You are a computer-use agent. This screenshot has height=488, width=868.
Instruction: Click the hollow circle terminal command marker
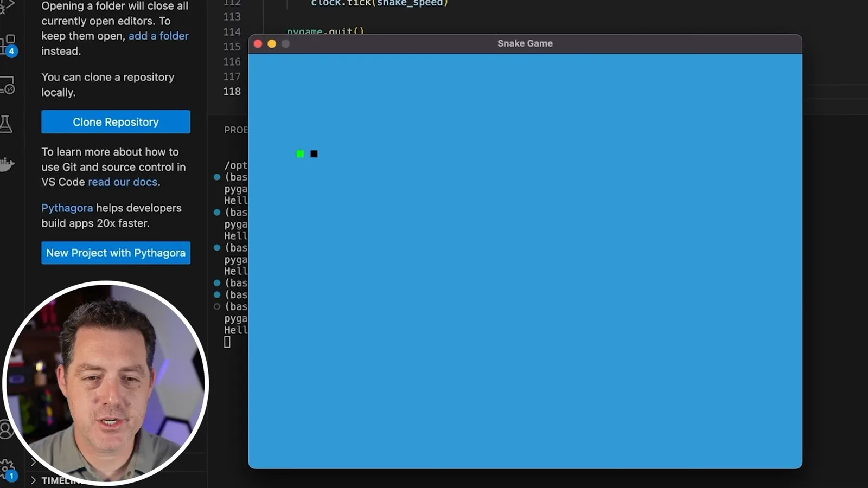coord(217,306)
